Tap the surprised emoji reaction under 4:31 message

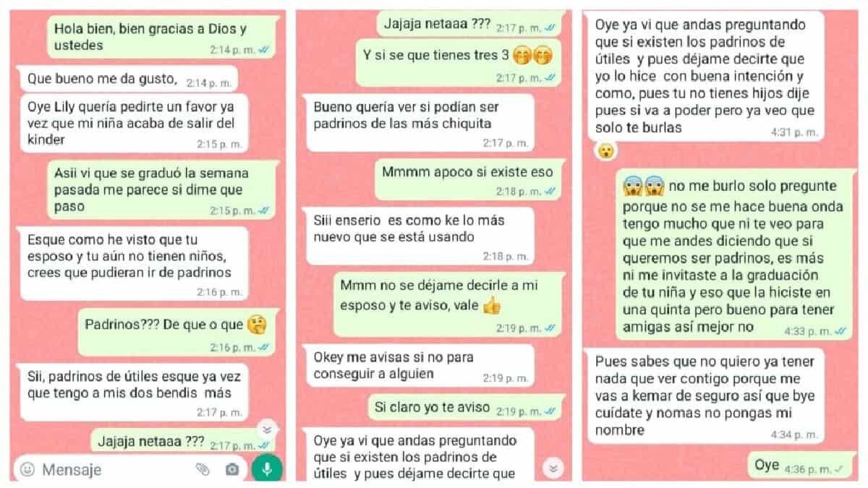(x=605, y=151)
